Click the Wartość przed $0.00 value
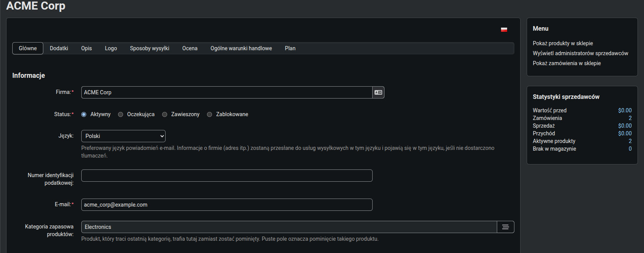The width and height of the screenshot is (644, 253). [x=625, y=110]
